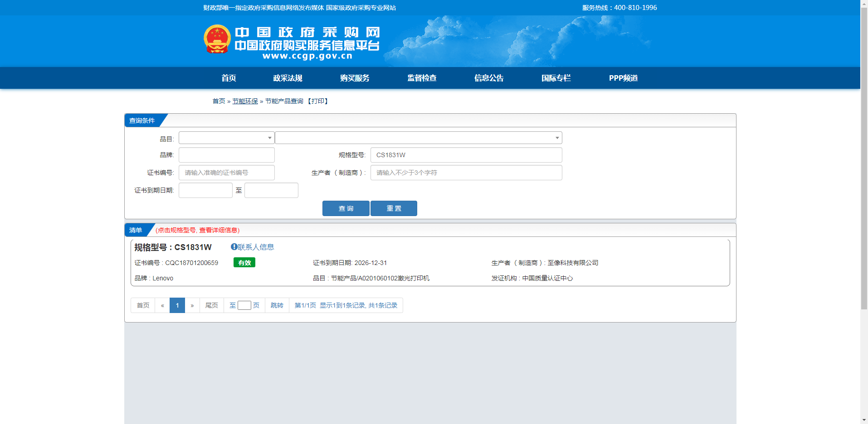Click the 证书编号 certificate number field
The height and width of the screenshot is (424, 868).
click(x=226, y=173)
